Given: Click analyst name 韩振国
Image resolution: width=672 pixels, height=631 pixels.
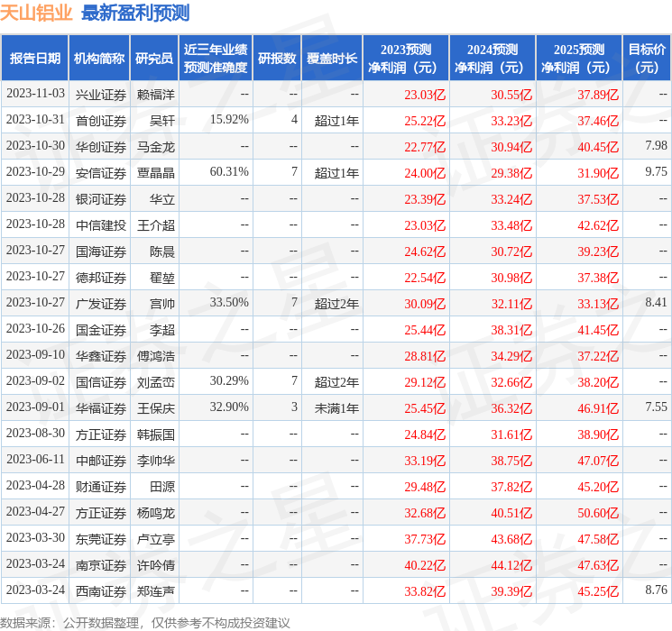Looking at the screenshot, I should tap(155, 434).
